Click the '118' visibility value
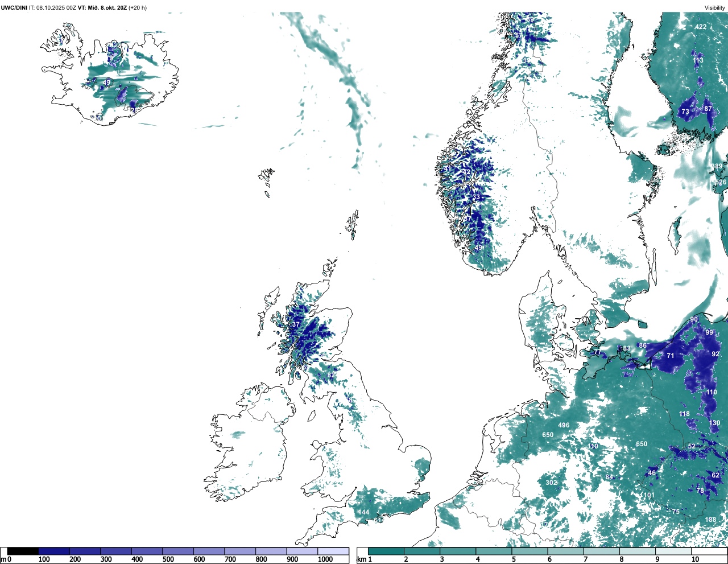This screenshot has height=564, width=728. point(684,414)
